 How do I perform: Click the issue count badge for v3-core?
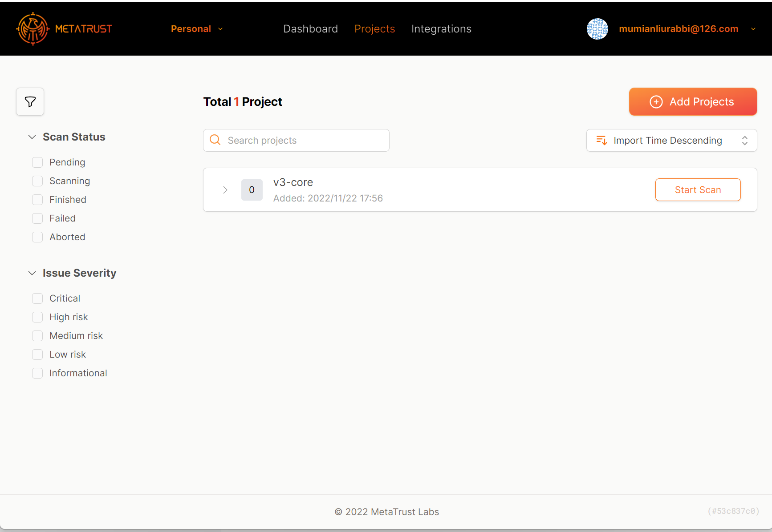point(252,190)
